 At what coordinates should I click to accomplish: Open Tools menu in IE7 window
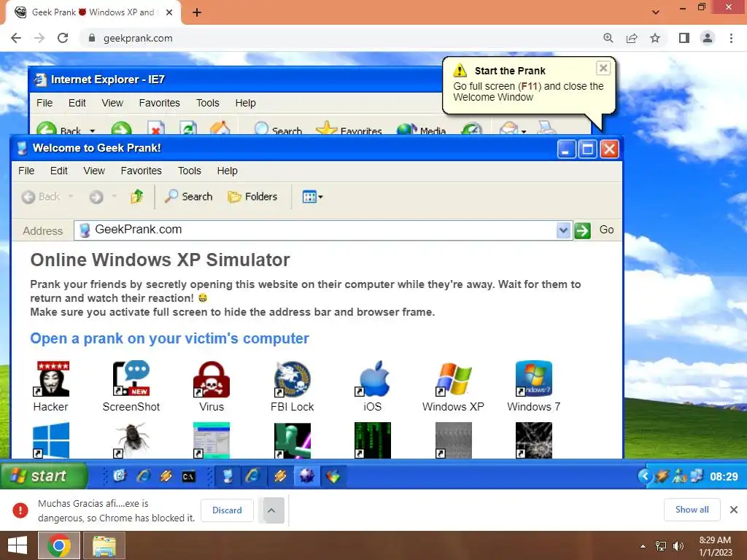(208, 103)
